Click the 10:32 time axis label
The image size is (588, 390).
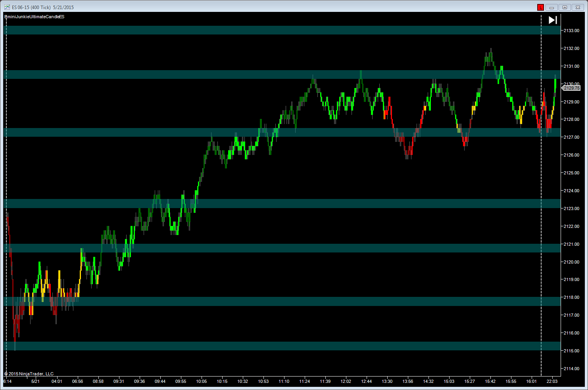tap(242, 381)
